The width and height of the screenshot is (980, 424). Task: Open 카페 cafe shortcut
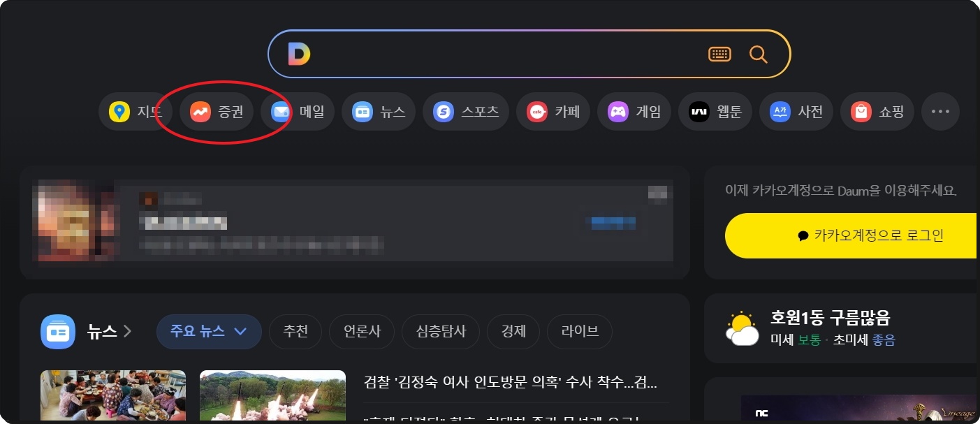click(553, 112)
